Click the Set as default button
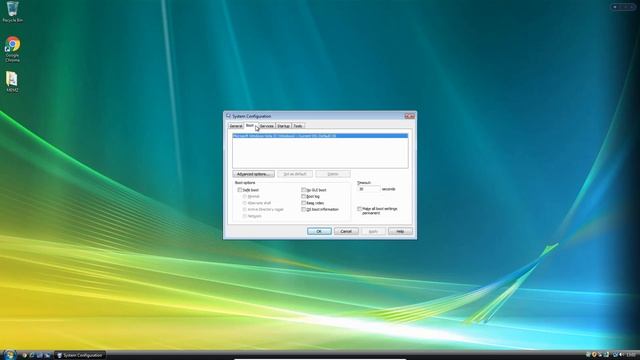640x360 pixels. [x=295, y=174]
